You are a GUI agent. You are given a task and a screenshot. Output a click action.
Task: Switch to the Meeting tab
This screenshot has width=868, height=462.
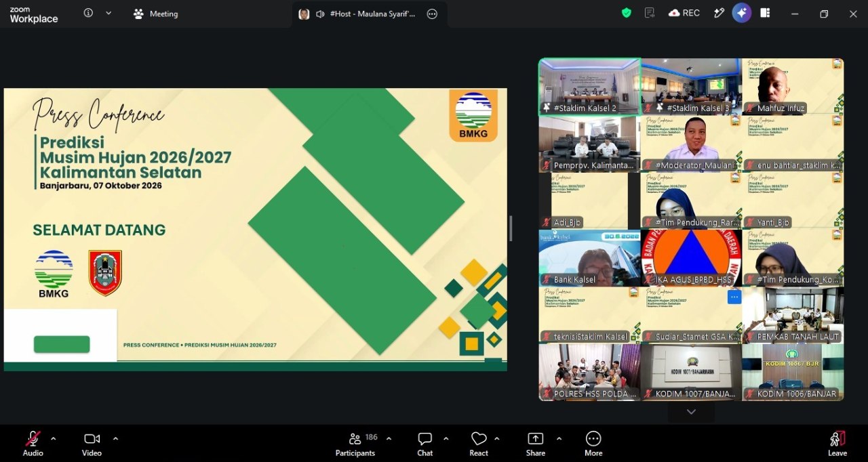pos(156,14)
